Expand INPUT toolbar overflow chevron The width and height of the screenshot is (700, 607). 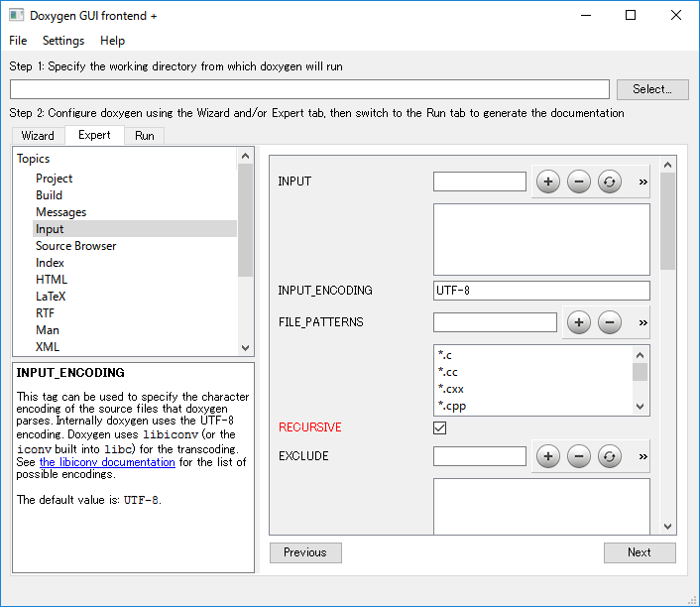click(642, 182)
